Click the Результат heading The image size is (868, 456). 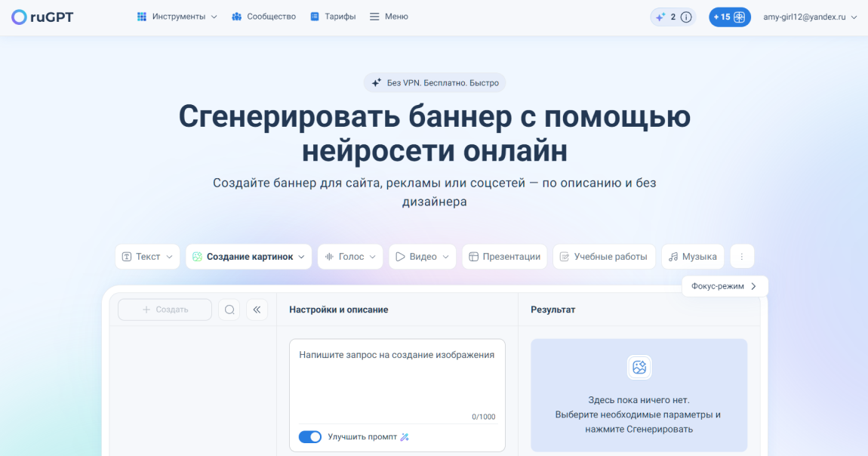(x=553, y=310)
